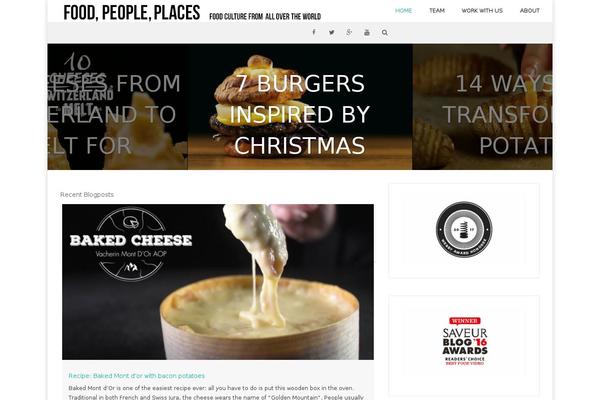Image resolution: width=600 pixels, height=400 pixels.
Task: Click the Recent Blogposts heading
Action: [87, 194]
